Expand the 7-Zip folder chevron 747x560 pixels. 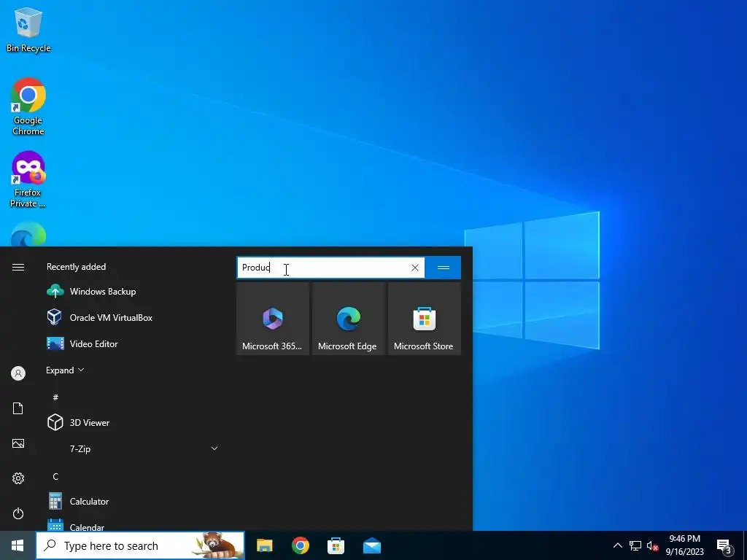(x=214, y=448)
